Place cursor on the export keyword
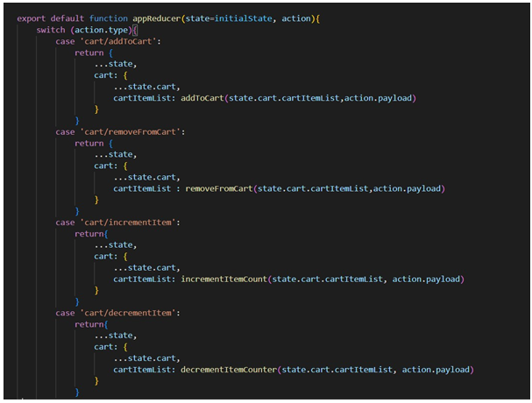This screenshot has height=403, width=532. pos(33,17)
